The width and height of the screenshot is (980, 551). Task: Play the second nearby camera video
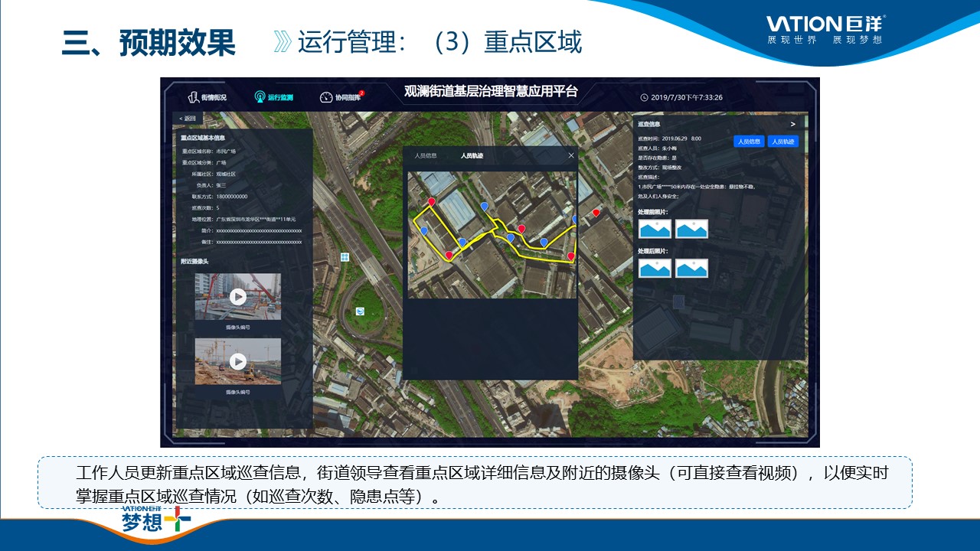coord(238,361)
